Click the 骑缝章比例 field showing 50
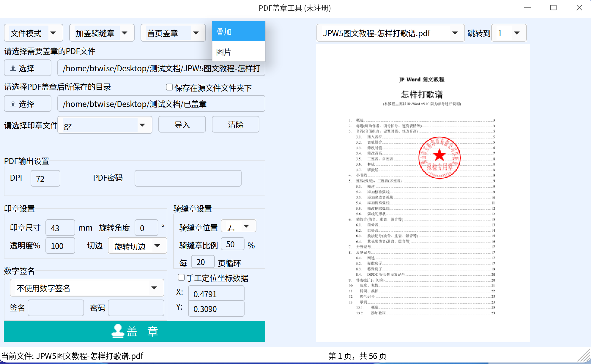Image resolution: width=591 pixels, height=364 pixels. 233,244
